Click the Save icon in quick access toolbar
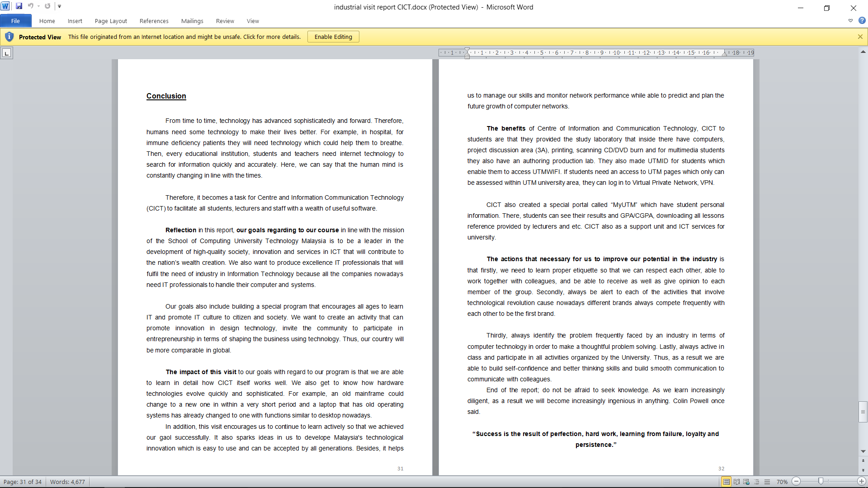The image size is (868, 488). pos(19,6)
